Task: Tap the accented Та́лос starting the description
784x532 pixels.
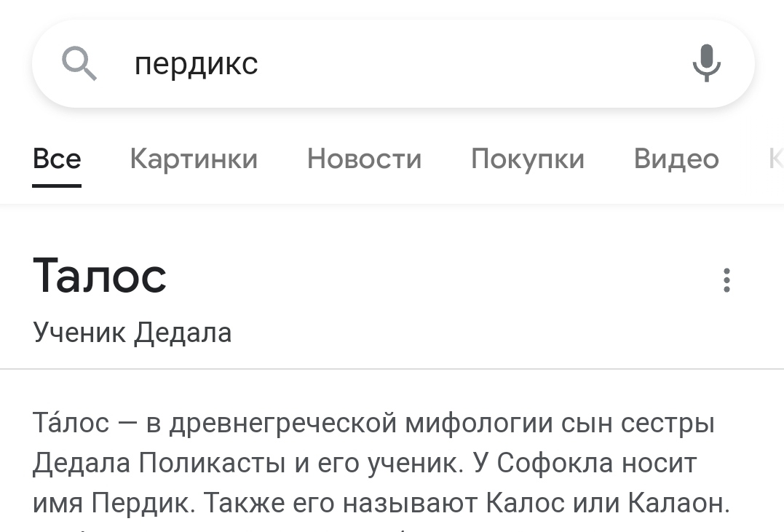Action: click(71, 423)
